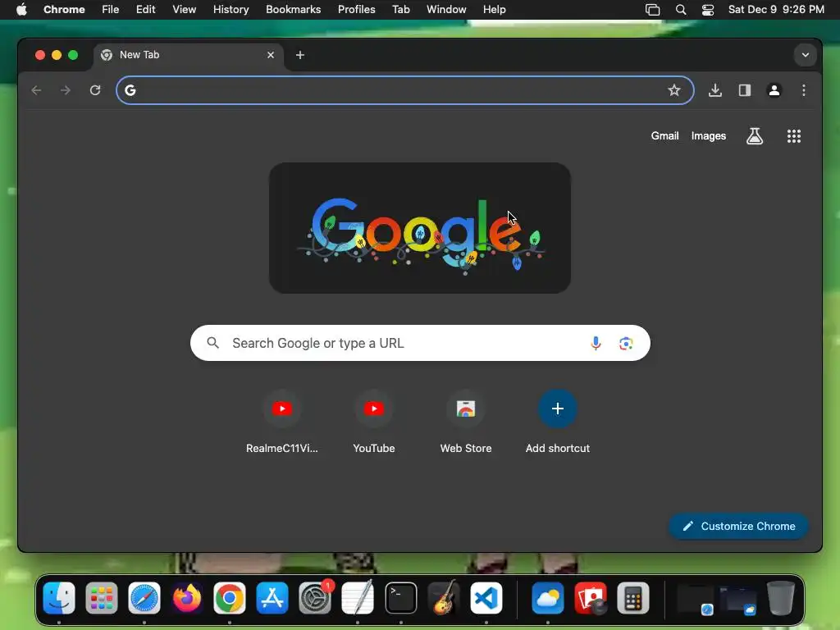The image size is (840, 630).
Task: Open the date and time in the menu bar
Action: coord(776,10)
